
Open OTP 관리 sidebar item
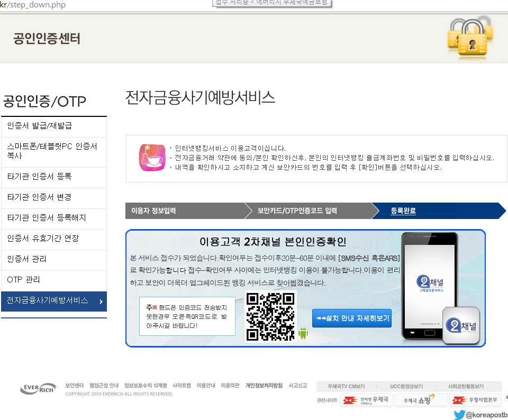[x=24, y=279]
